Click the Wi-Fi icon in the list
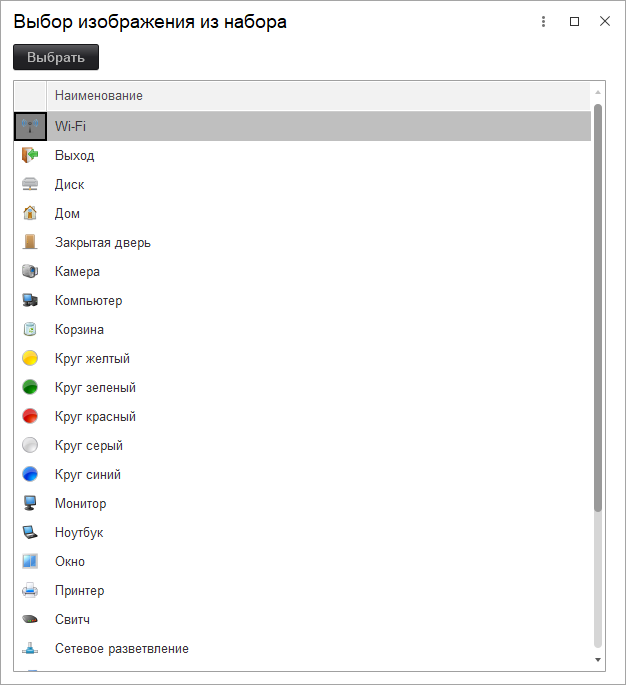The height and width of the screenshot is (685, 626). coord(30,126)
